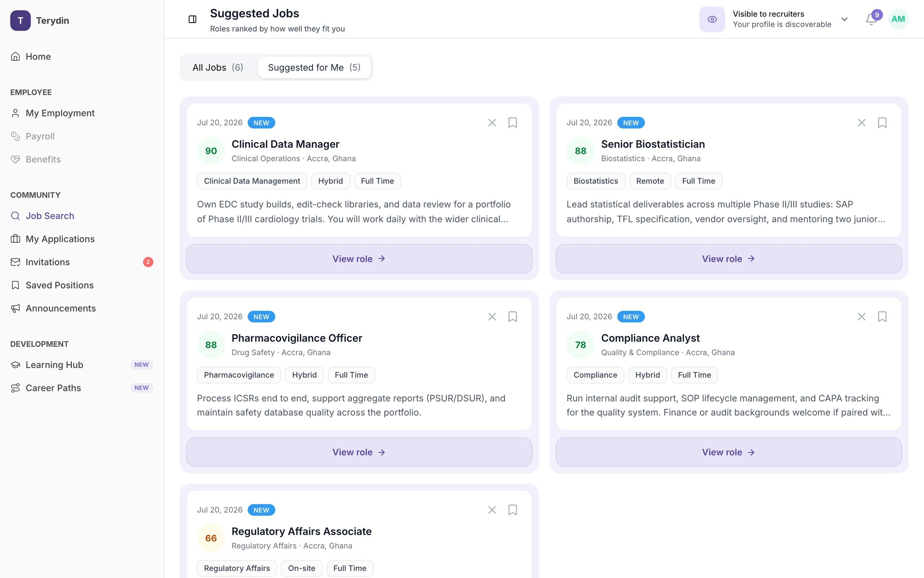
Task: Toggle recruiter visibility eye icon
Action: (712, 19)
